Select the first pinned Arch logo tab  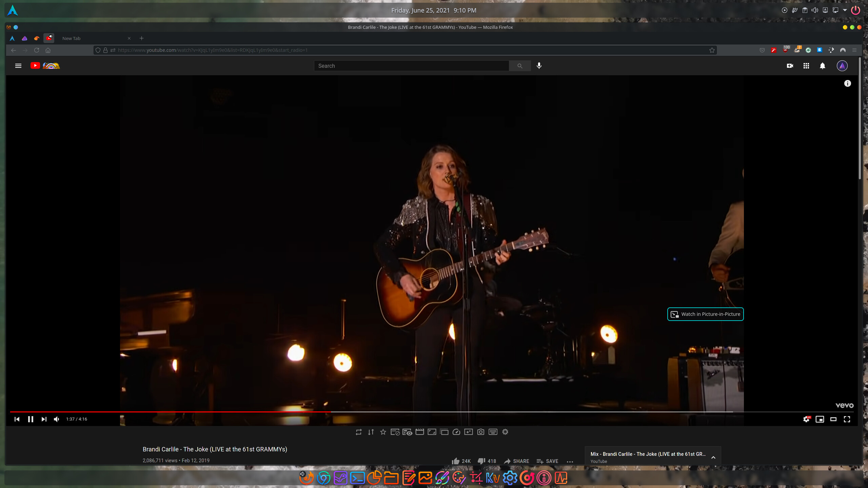tap(12, 38)
